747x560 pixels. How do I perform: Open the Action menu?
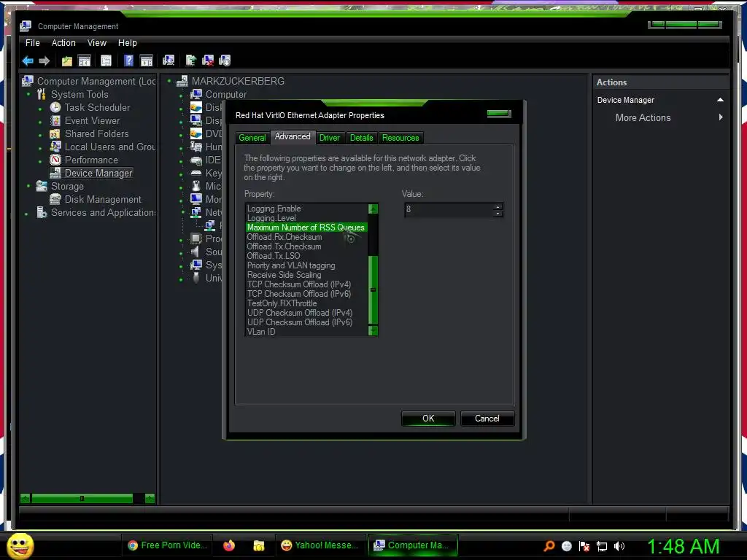point(63,43)
